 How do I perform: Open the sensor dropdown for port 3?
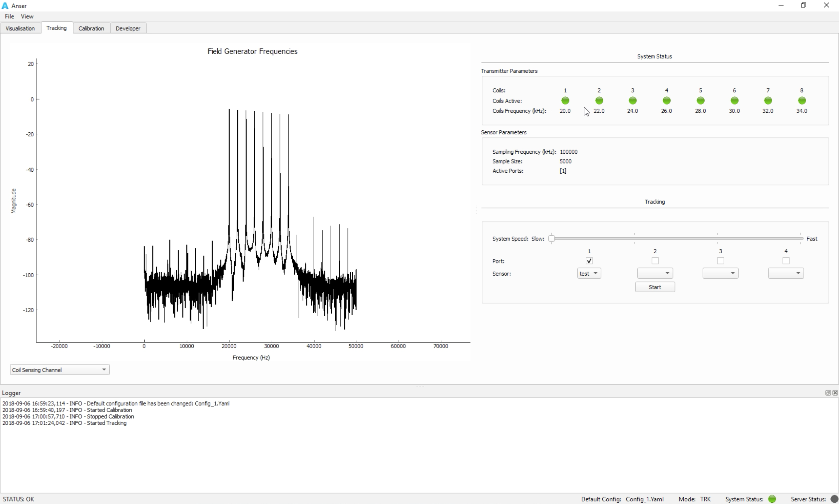(x=720, y=273)
